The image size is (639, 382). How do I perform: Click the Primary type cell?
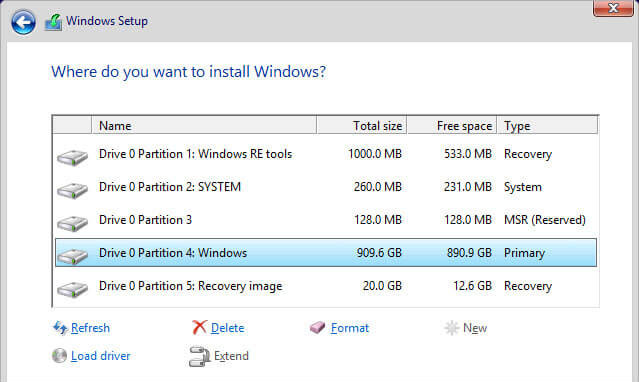[x=524, y=253]
